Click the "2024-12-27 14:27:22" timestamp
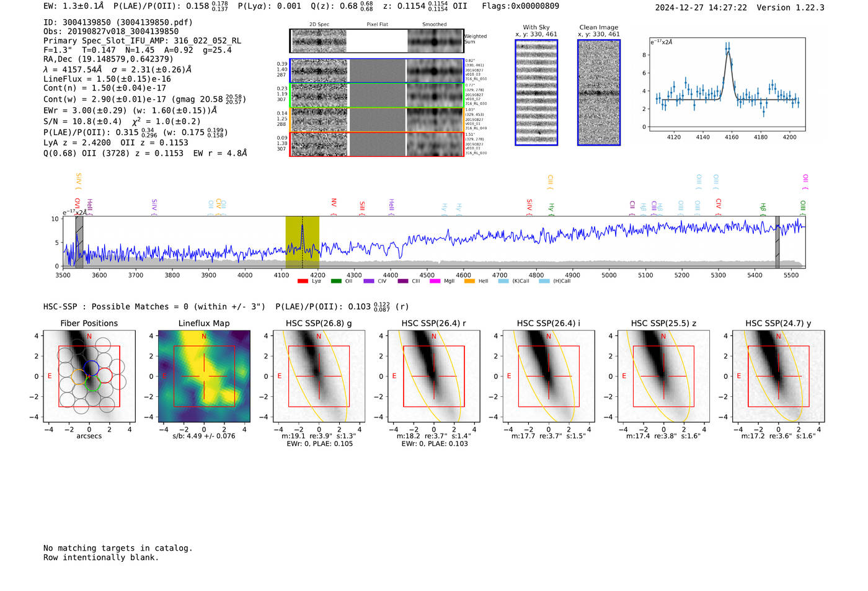 click(701, 7)
